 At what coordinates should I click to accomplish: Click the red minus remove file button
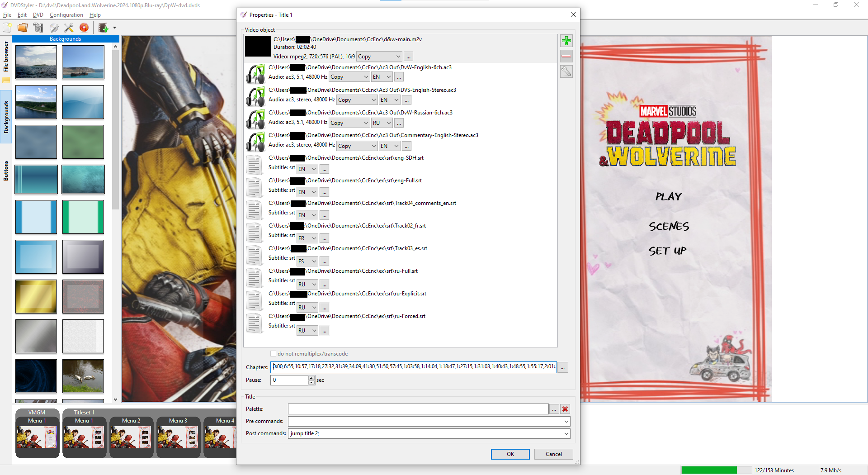[566, 56]
